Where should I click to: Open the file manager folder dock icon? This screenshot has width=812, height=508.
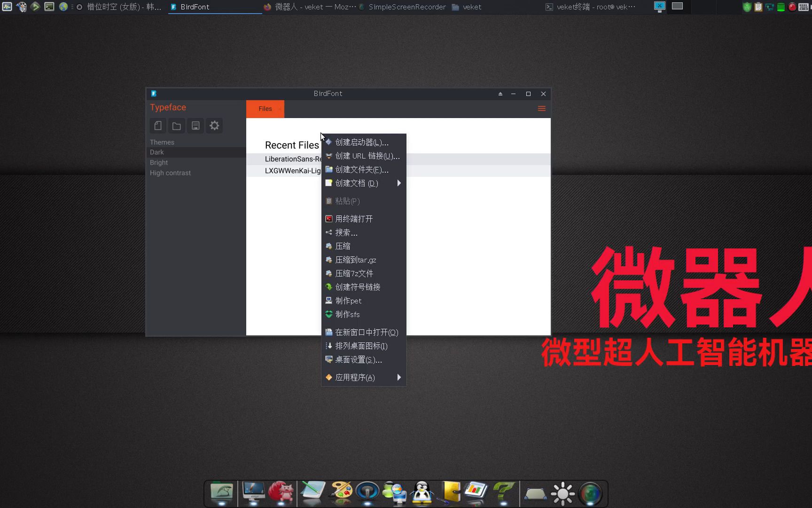coord(222,492)
